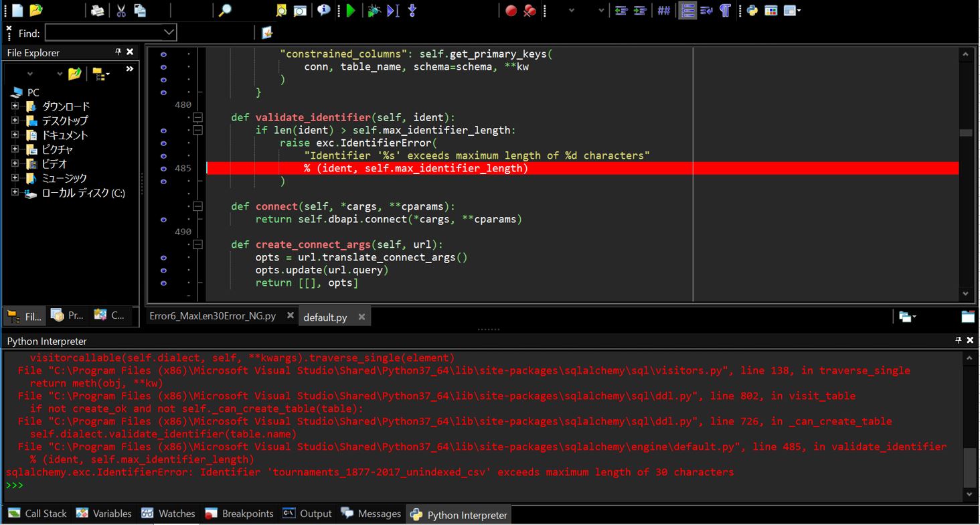Image resolution: width=980 pixels, height=525 pixels.
Task: Toggle line numbers display in the toolbar
Action: pyautogui.click(x=687, y=10)
